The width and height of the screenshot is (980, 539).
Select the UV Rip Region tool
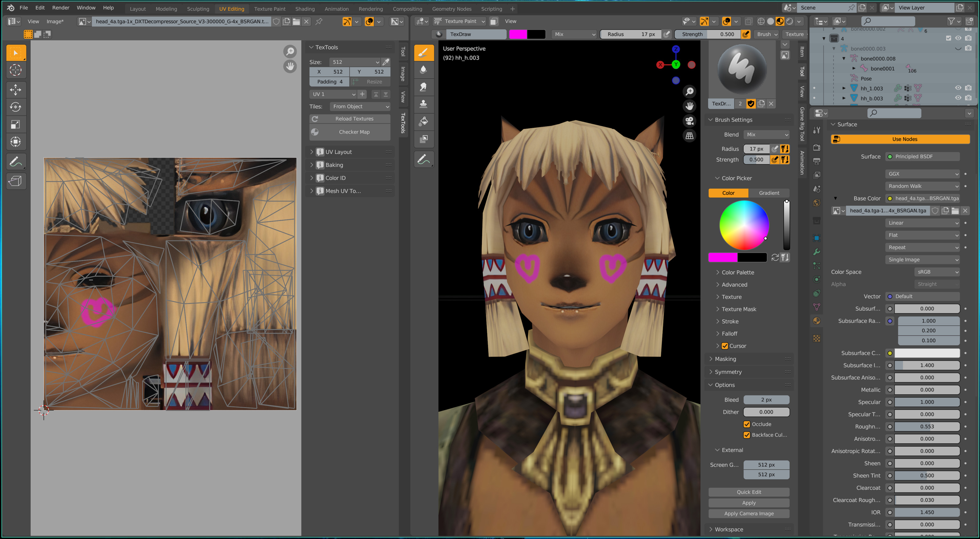pos(16,181)
